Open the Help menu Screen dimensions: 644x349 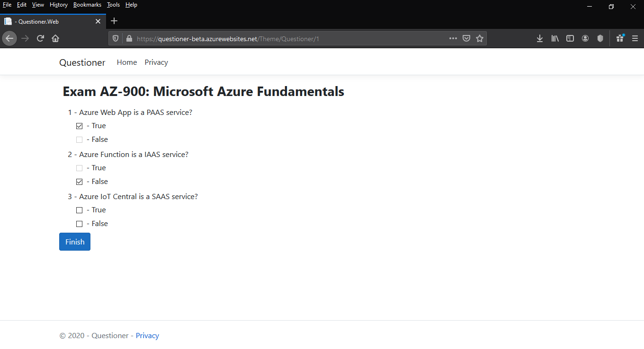[131, 5]
